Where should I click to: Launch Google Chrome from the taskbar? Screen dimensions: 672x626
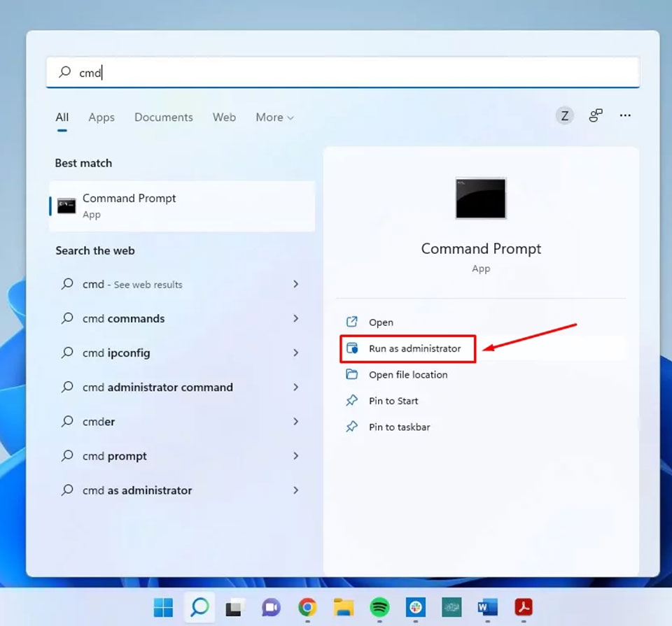pos(307,607)
